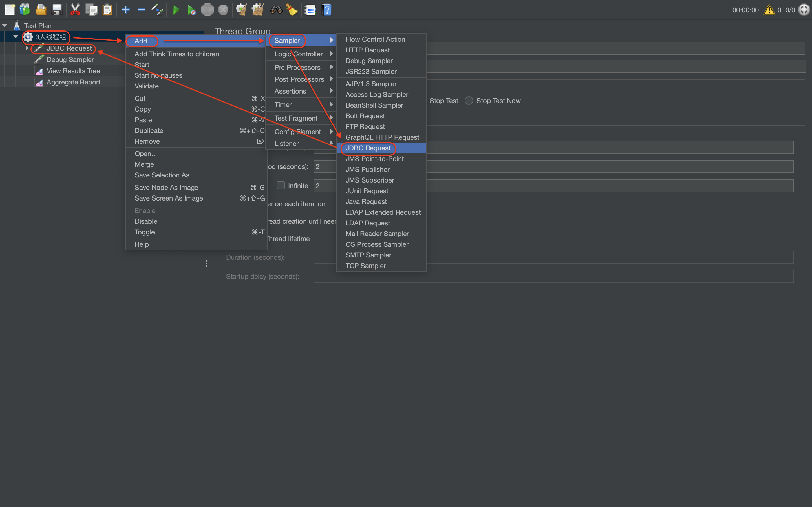Viewport: 812px width, 507px height.
Task: Collapse the Test Plan tree node
Action: 5,25
